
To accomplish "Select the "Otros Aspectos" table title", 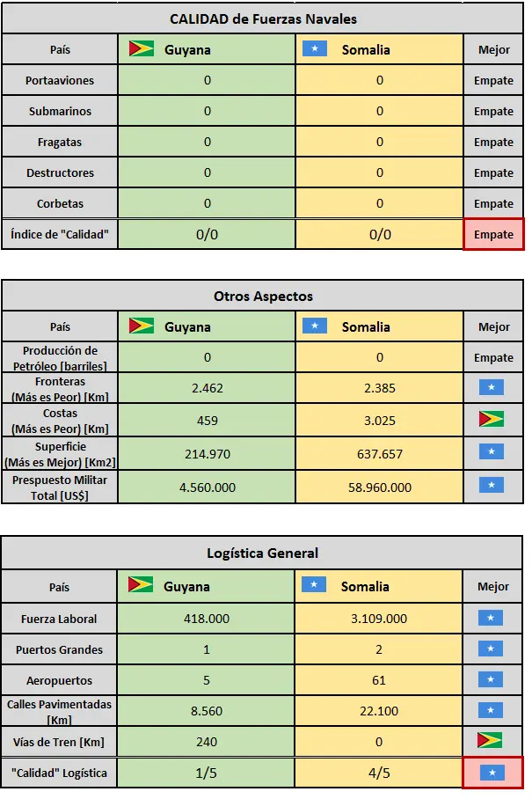I will point(263,297).
